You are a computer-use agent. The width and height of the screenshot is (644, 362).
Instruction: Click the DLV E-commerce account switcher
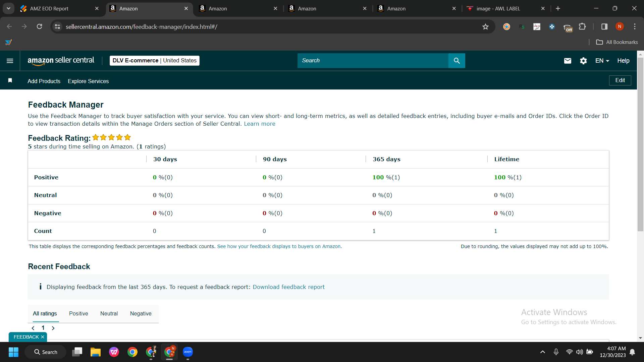pos(155,61)
